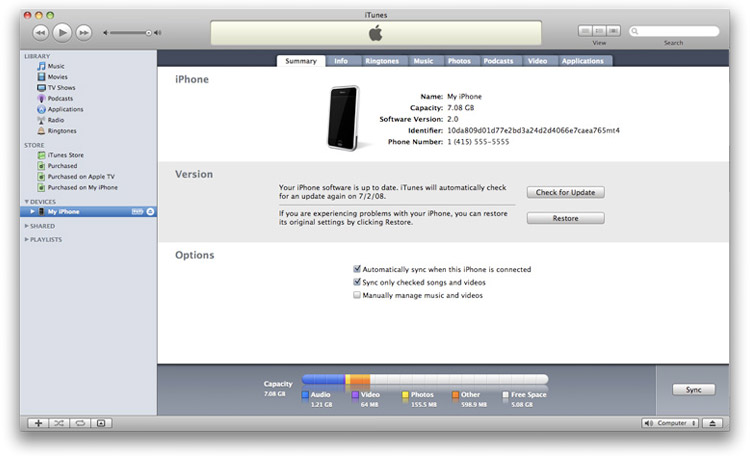Image resolution: width=750 pixels, height=456 pixels.
Task: Click the blue Audio legend swatch
Action: pos(305,395)
